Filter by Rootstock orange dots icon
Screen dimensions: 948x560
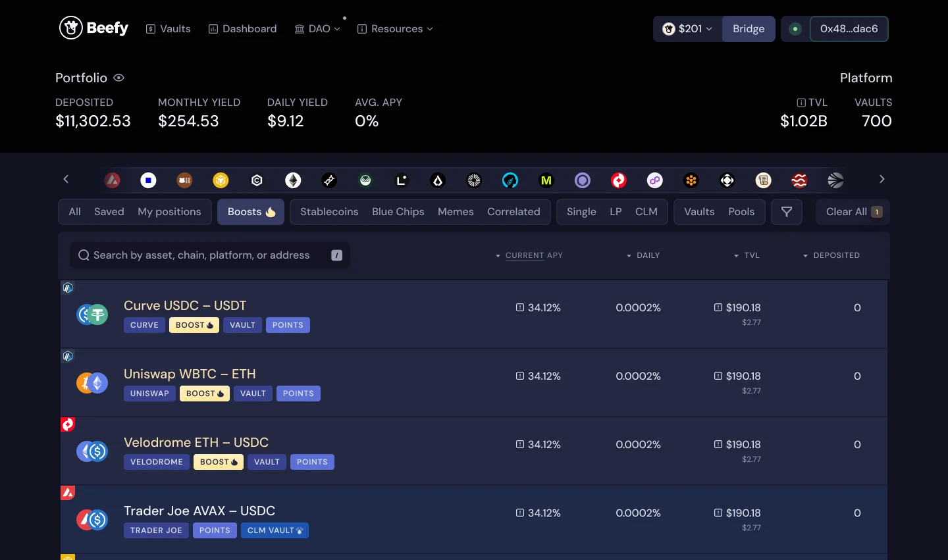click(691, 180)
